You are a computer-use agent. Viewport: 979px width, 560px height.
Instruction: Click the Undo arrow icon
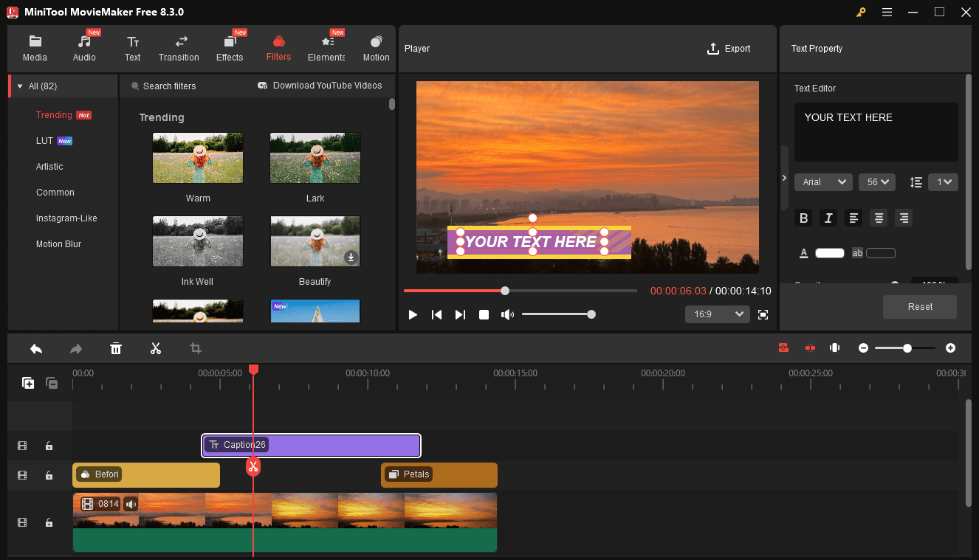click(x=36, y=348)
